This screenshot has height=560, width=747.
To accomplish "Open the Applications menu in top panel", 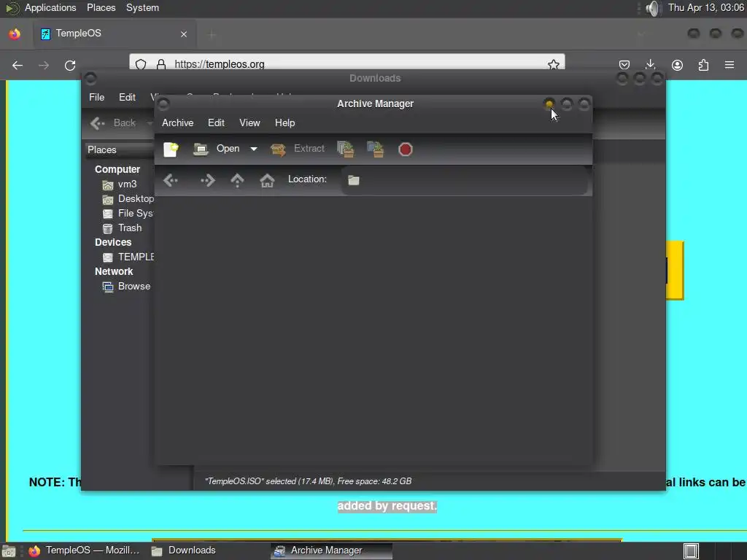I will coord(50,8).
